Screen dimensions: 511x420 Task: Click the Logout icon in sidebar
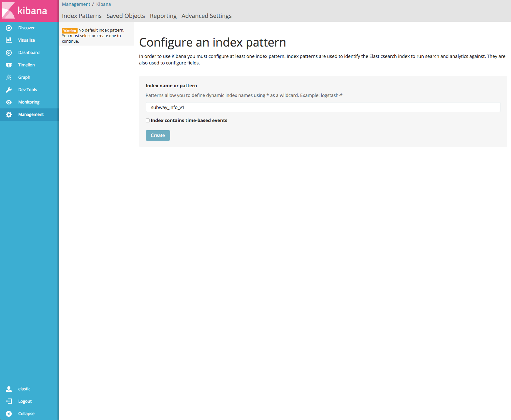click(x=9, y=401)
